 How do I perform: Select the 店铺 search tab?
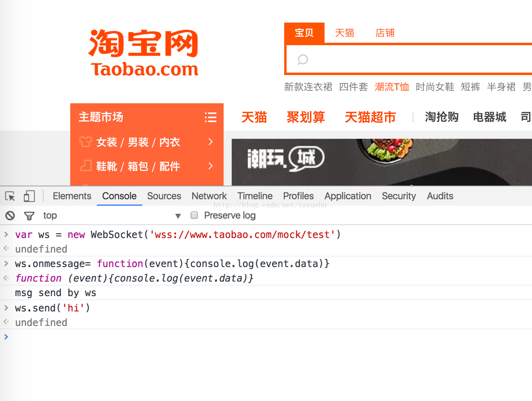(x=385, y=33)
